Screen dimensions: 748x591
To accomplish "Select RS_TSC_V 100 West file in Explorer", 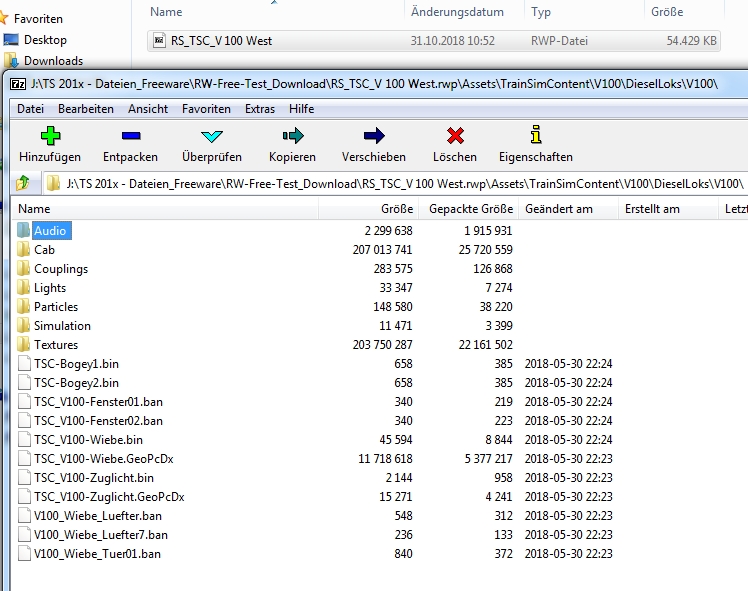I will point(433,41).
